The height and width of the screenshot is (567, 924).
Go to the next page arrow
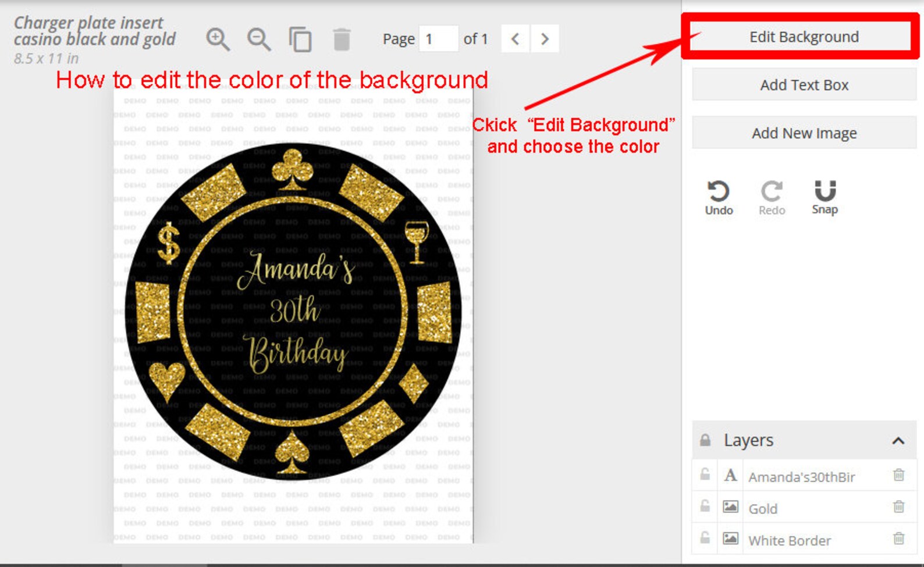tap(545, 39)
